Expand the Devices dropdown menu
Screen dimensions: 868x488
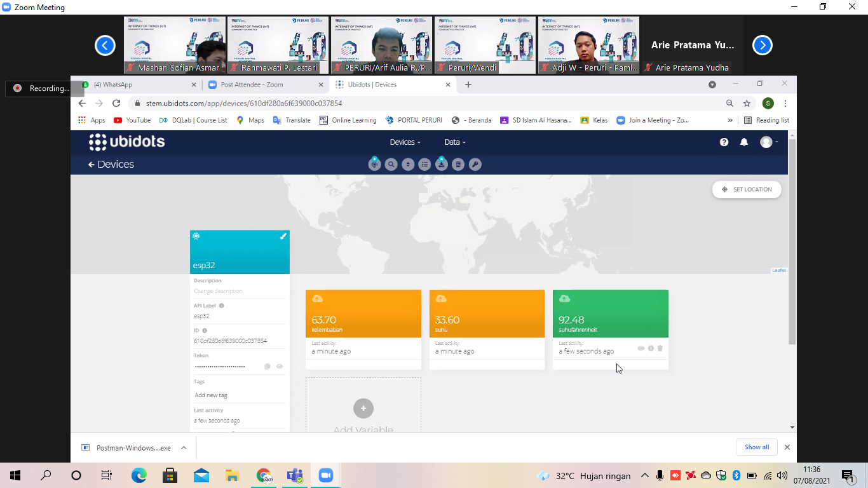(405, 142)
